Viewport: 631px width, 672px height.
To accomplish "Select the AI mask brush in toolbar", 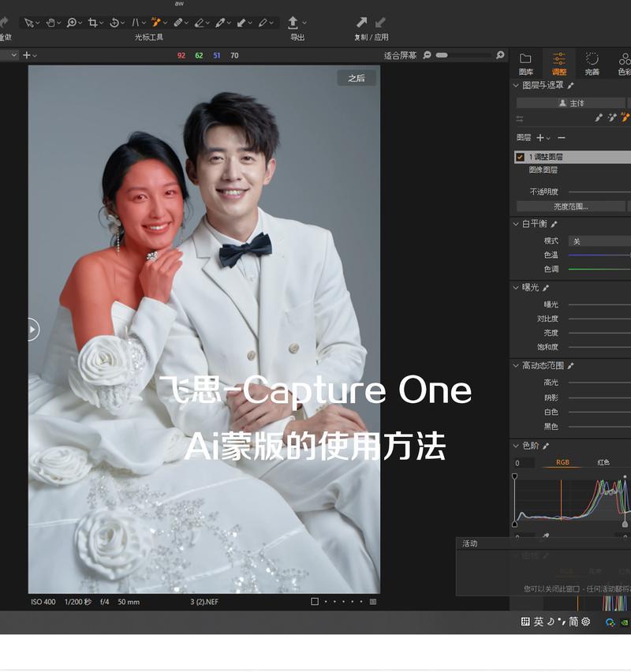I will click(x=156, y=22).
